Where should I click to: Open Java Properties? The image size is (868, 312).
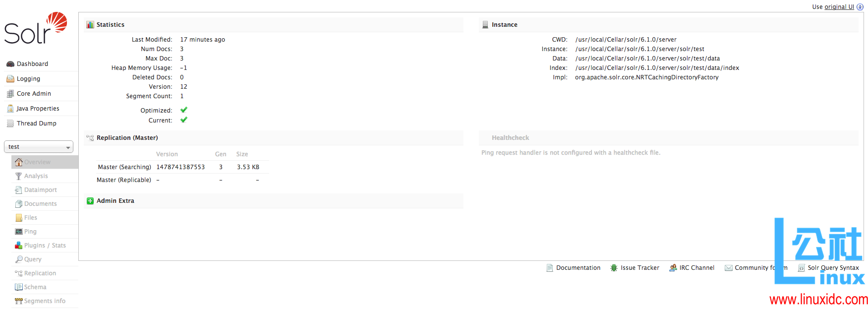tap(38, 109)
